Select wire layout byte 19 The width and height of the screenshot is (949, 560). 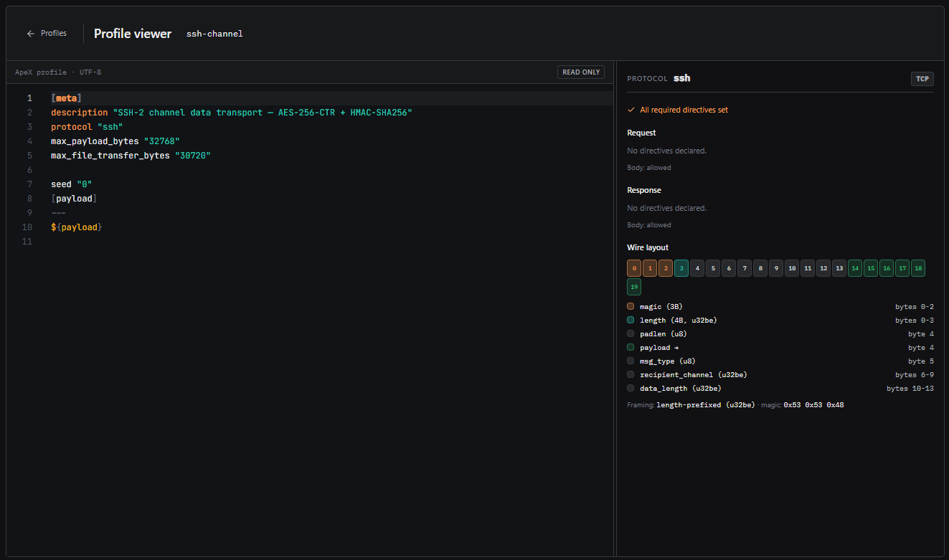634,287
